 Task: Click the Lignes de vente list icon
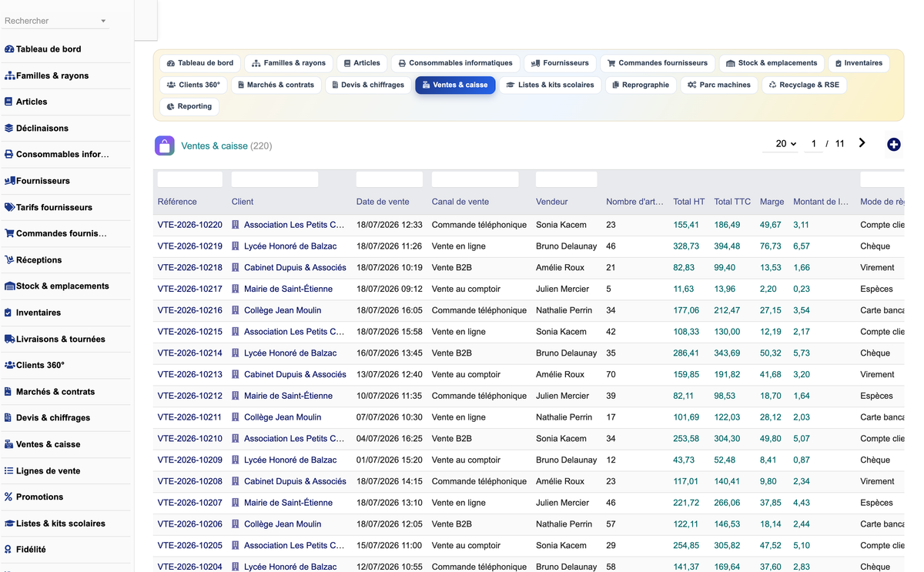(9, 471)
